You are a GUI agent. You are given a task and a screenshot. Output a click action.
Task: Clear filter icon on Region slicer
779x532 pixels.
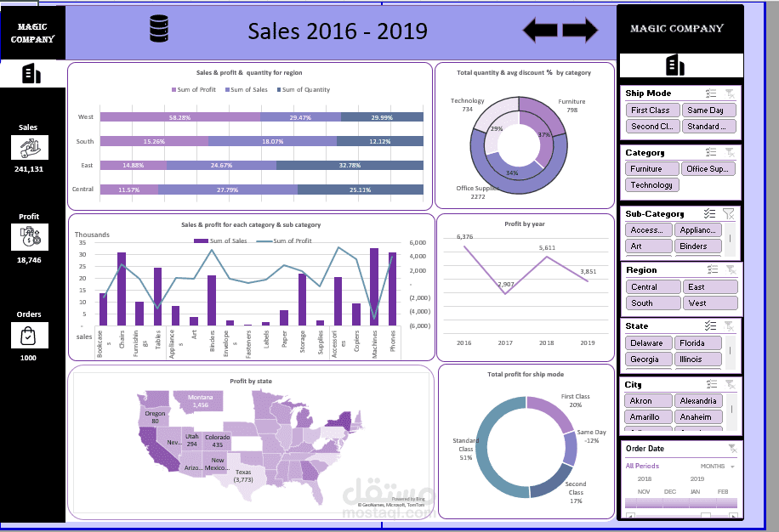point(731,269)
